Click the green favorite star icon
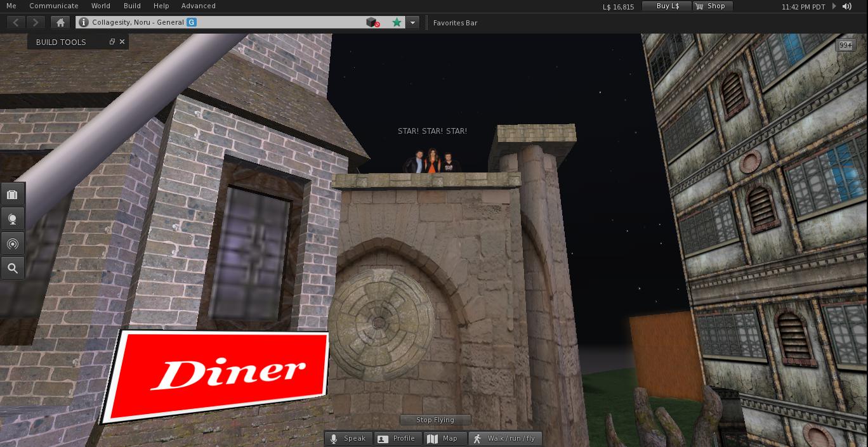The width and height of the screenshot is (868, 447). (x=397, y=22)
